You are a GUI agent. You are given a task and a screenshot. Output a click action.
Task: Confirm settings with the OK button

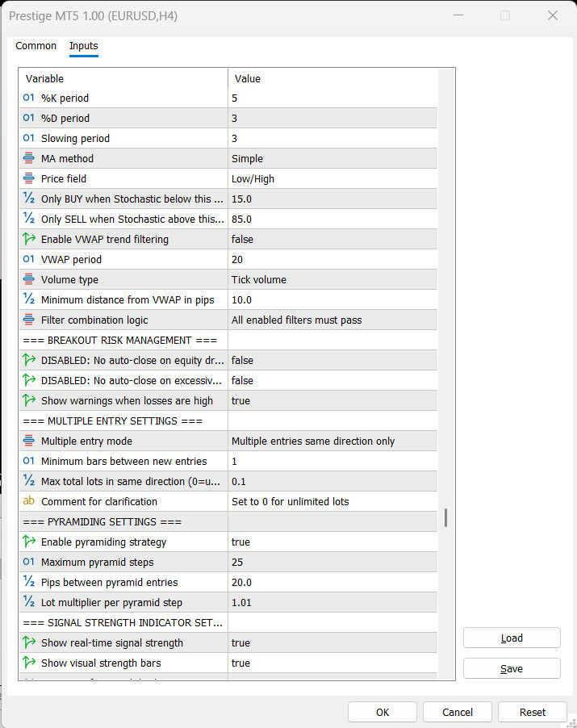[x=383, y=712]
